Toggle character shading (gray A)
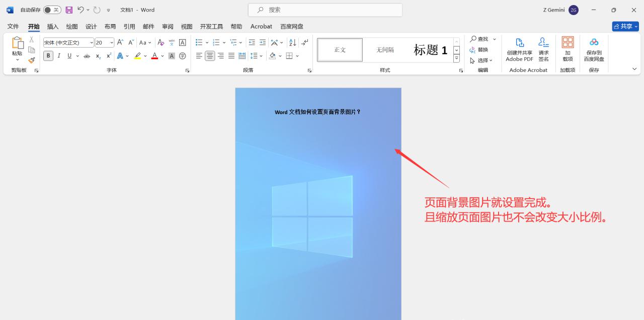Image resolution: width=644 pixels, height=320 pixels. 172,56
